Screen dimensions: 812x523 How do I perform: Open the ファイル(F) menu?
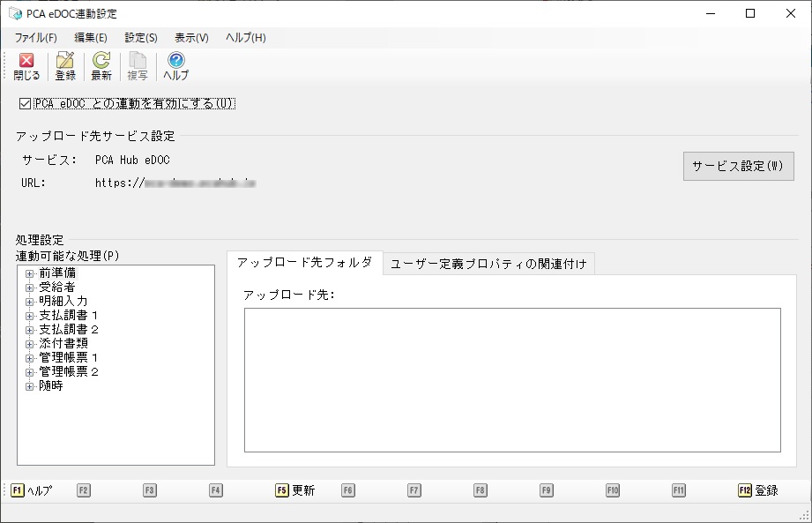(35, 38)
